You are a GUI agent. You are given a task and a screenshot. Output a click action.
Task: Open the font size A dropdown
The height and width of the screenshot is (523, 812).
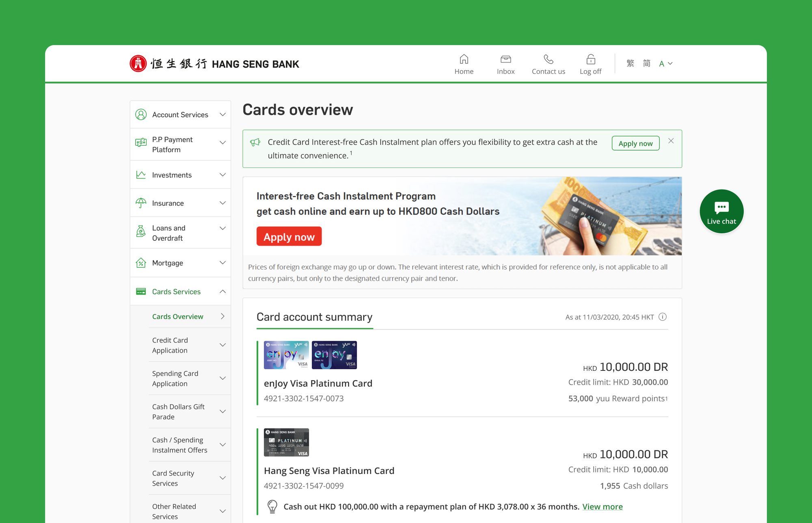point(666,64)
